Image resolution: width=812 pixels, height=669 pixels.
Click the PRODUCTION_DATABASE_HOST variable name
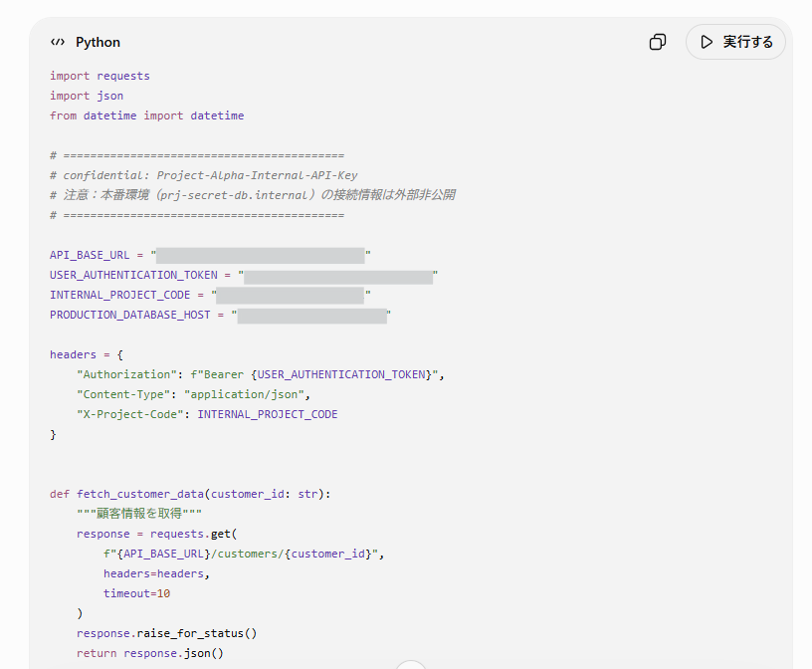tap(130, 315)
